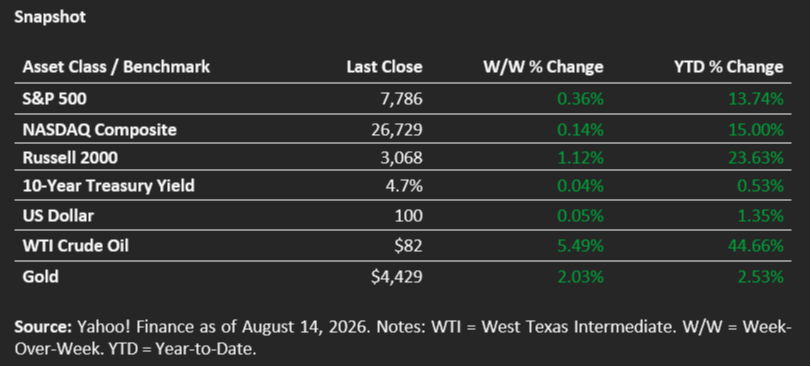Click the US Dollar row label
The image size is (811, 367).
58,215
